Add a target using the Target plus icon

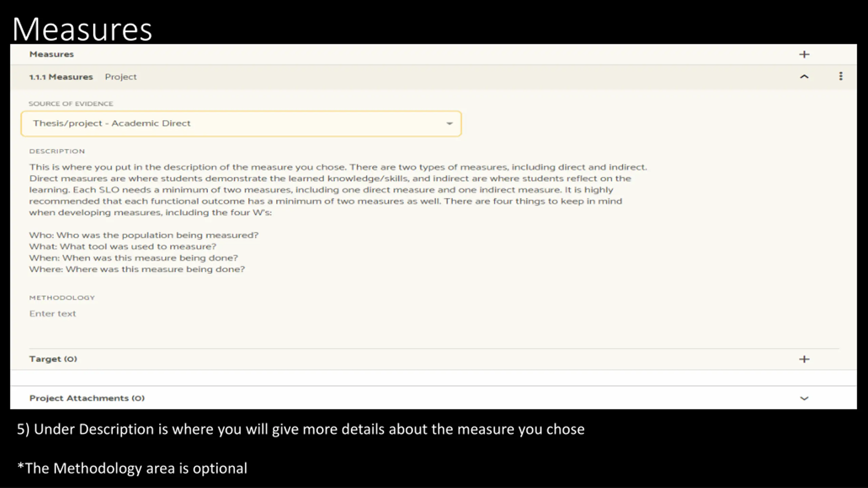coord(804,359)
